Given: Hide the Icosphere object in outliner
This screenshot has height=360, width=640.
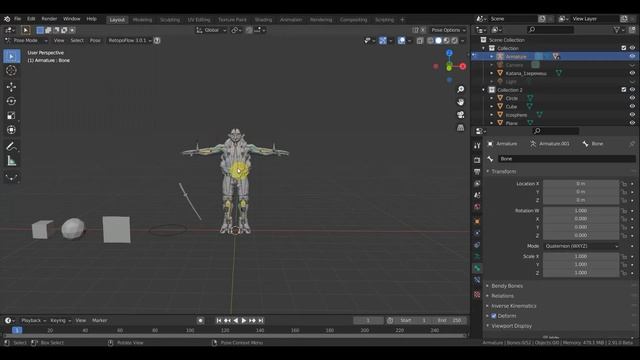Looking at the screenshot, I should 632,115.
